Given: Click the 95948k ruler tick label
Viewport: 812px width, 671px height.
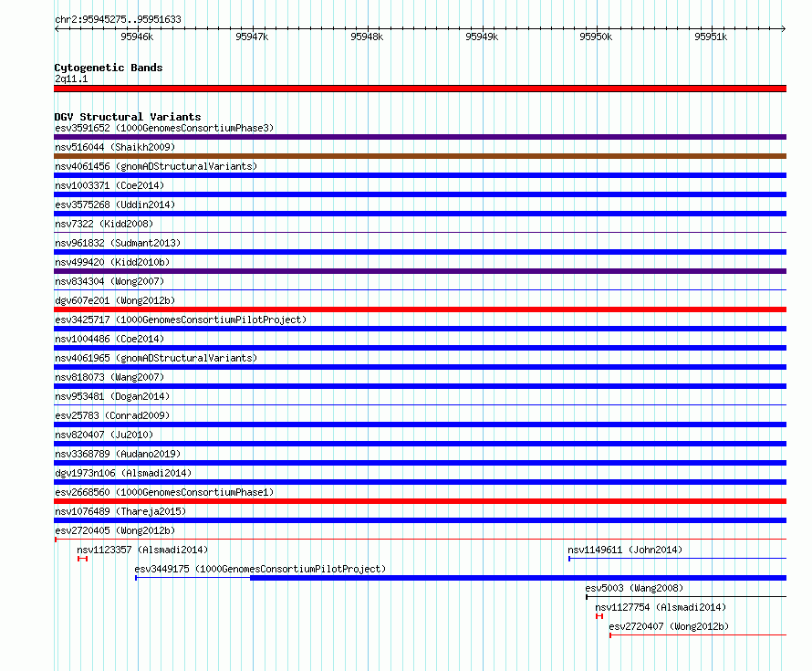Looking at the screenshot, I should coord(367,37).
